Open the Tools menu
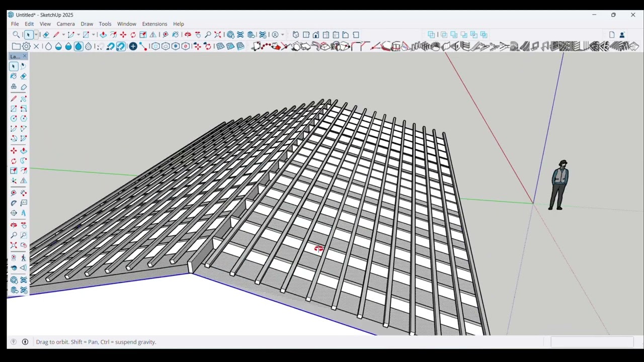The image size is (644, 362). 105,24
